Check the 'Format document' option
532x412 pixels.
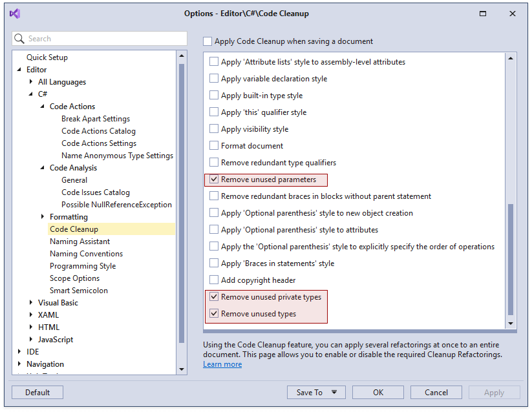(214, 145)
